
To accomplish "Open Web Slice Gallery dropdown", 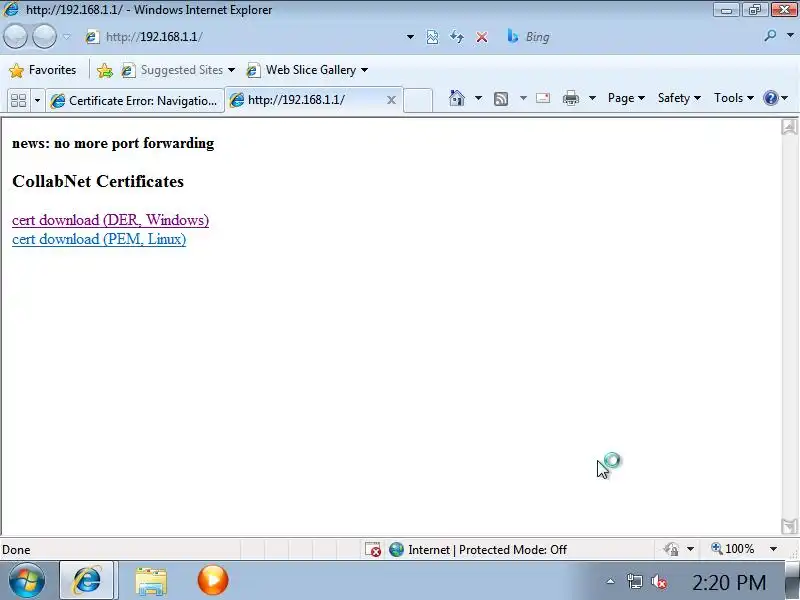I will pyautogui.click(x=307, y=70).
